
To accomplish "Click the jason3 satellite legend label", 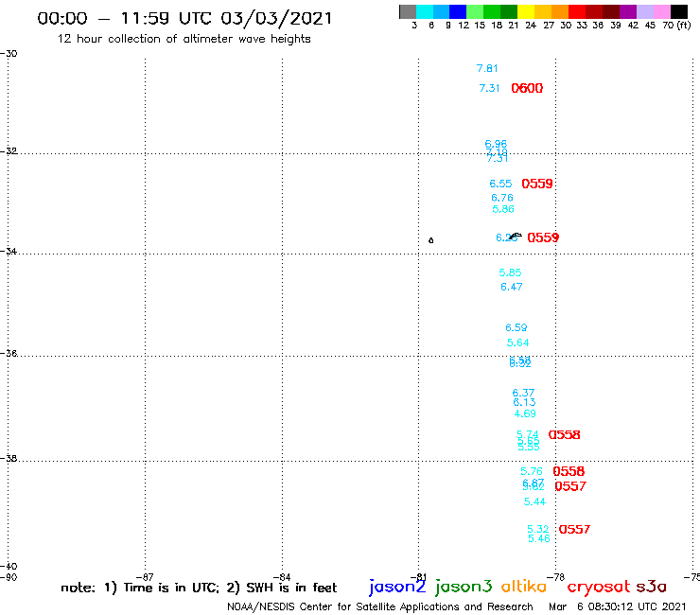I will 464,587.
